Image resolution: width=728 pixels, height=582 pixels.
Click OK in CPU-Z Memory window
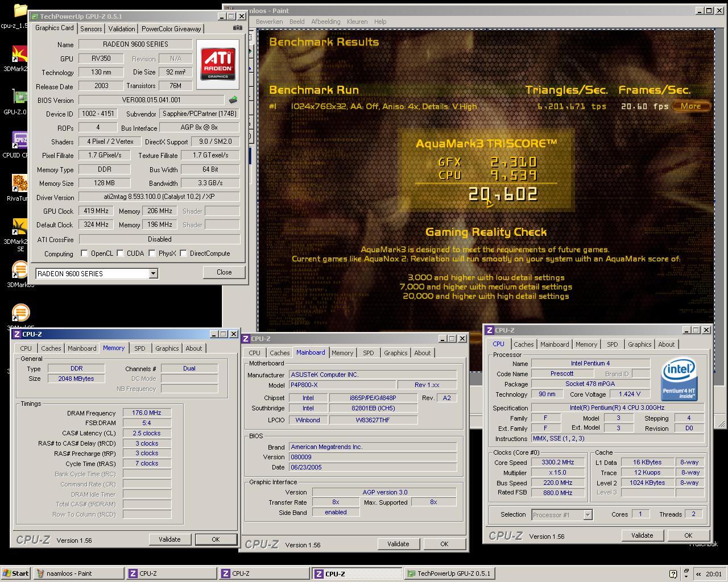click(x=216, y=539)
